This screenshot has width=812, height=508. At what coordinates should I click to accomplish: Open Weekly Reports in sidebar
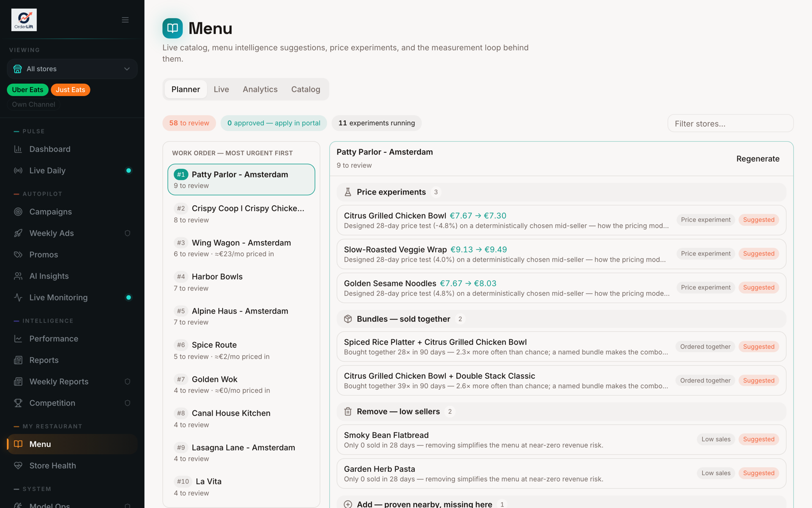click(72, 382)
